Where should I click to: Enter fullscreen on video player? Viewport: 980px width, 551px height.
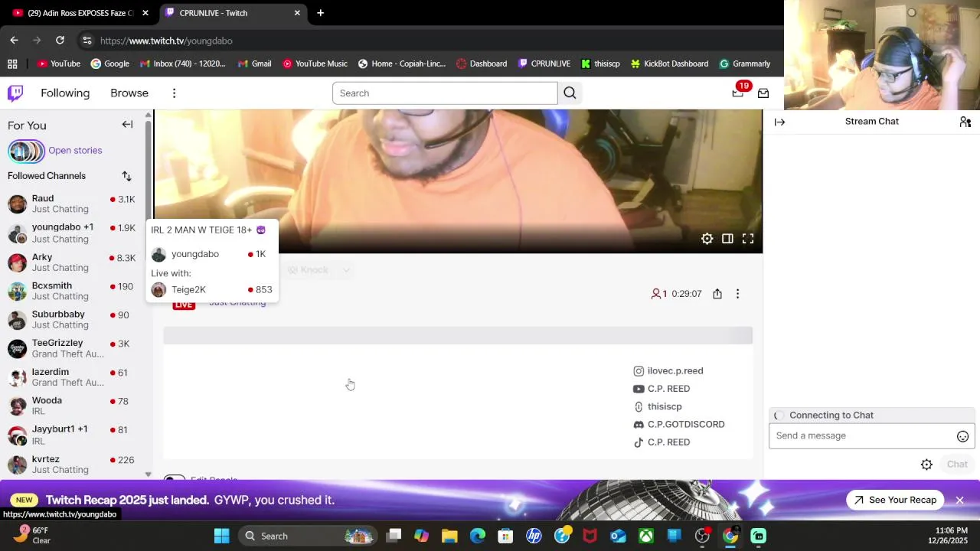click(x=748, y=239)
